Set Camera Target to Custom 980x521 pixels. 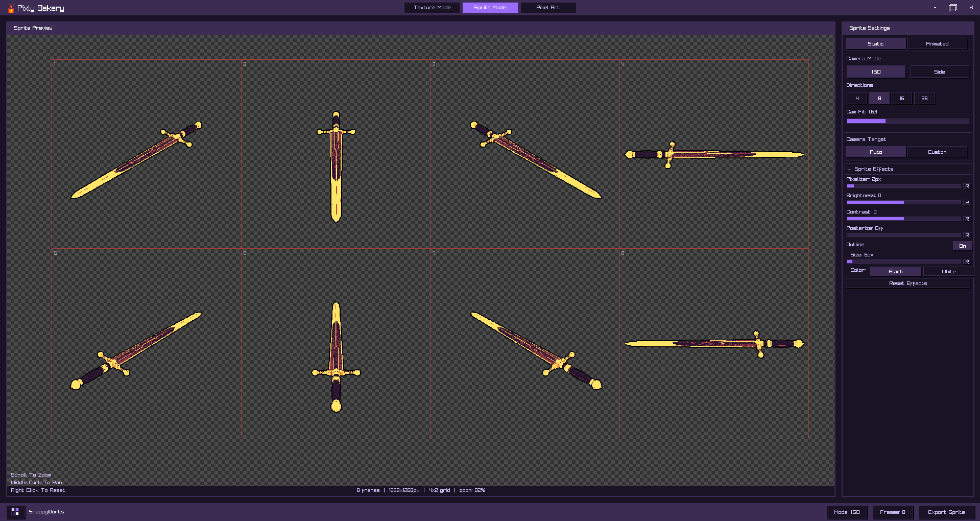coord(937,152)
